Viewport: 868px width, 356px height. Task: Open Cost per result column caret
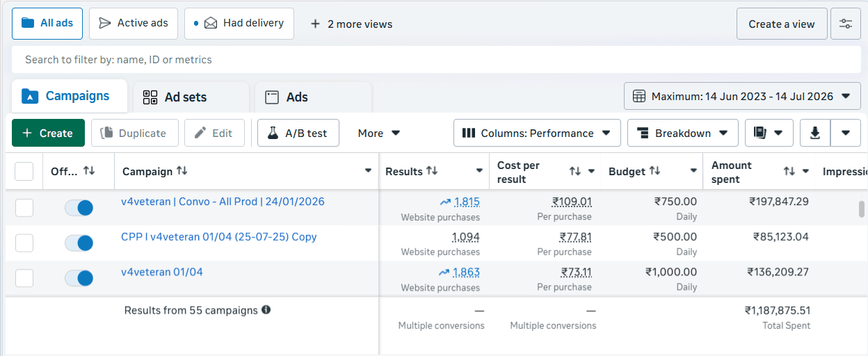[x=592, y=171]
